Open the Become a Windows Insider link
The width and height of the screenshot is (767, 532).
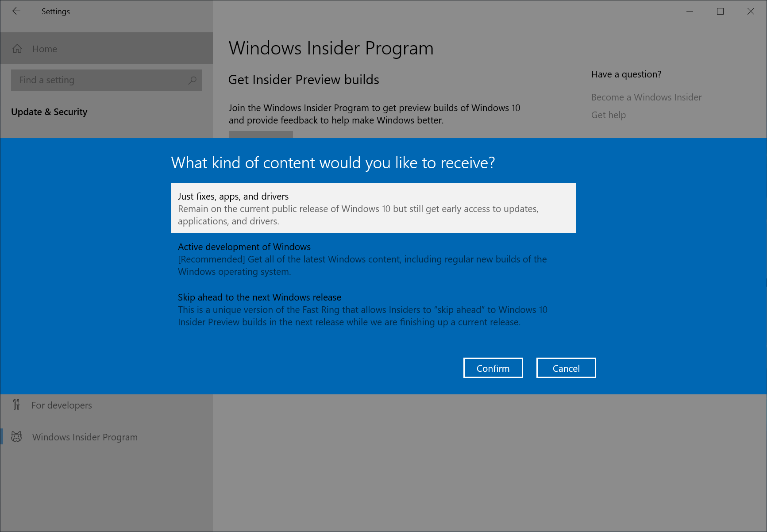[x=646, y=97]
